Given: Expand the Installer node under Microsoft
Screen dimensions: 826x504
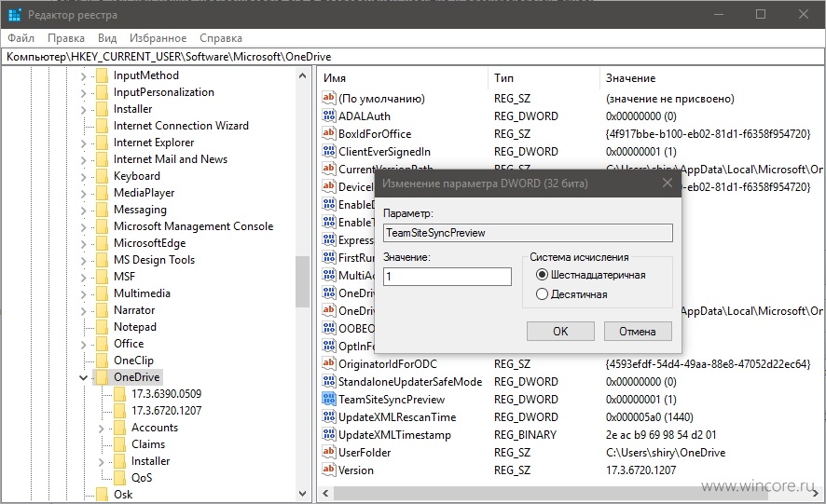Looking at the screenshot, I should 83,110.
